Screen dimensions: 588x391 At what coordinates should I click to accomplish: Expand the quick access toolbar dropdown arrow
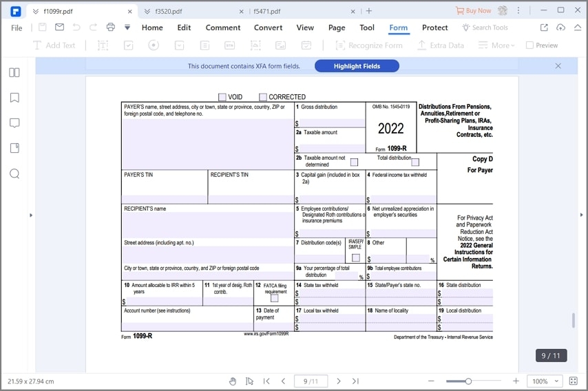pos(127,28)
